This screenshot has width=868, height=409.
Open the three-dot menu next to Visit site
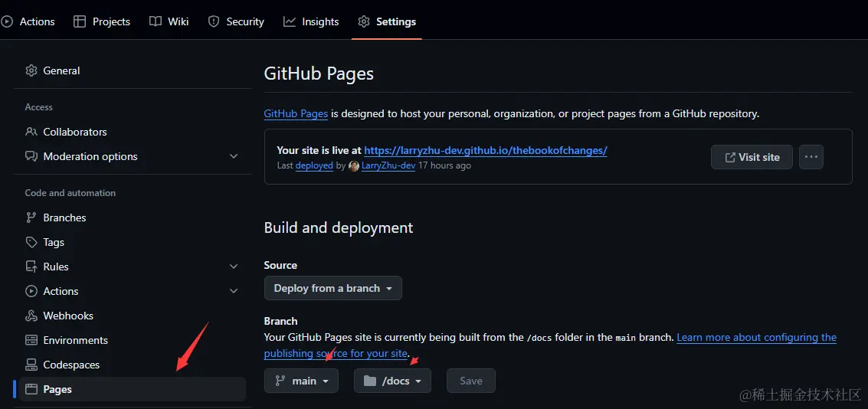click(x=811, y=157)
